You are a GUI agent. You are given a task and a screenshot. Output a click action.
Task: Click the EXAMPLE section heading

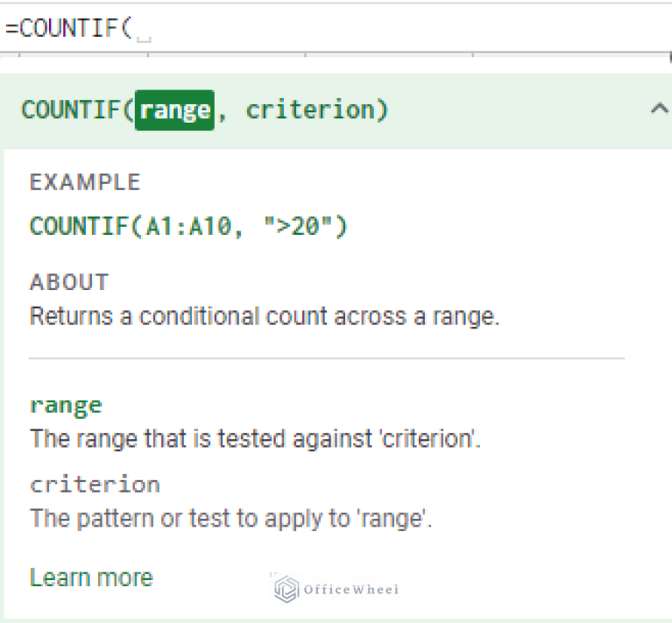[85, 182]
